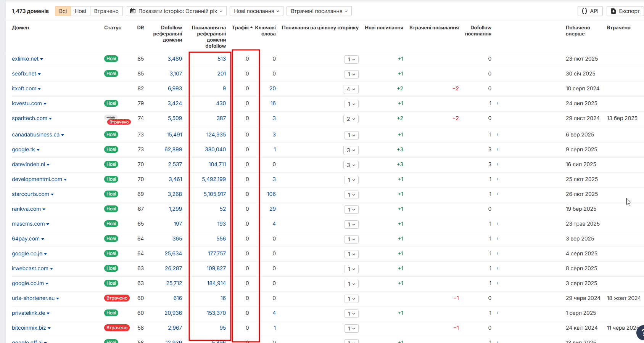The width and height of the screenshot is (644, 343).
Task: Switch to the 'Нові' filter tab
Action: [80, 11]
